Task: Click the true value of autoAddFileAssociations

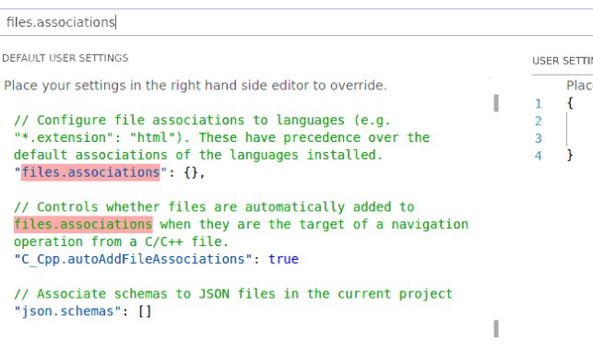Action: [284, 259]
